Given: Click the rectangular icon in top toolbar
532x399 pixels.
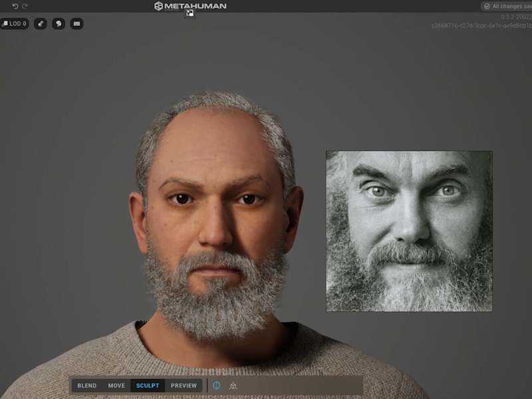Looking at the screenshot, I should (76, 23).
